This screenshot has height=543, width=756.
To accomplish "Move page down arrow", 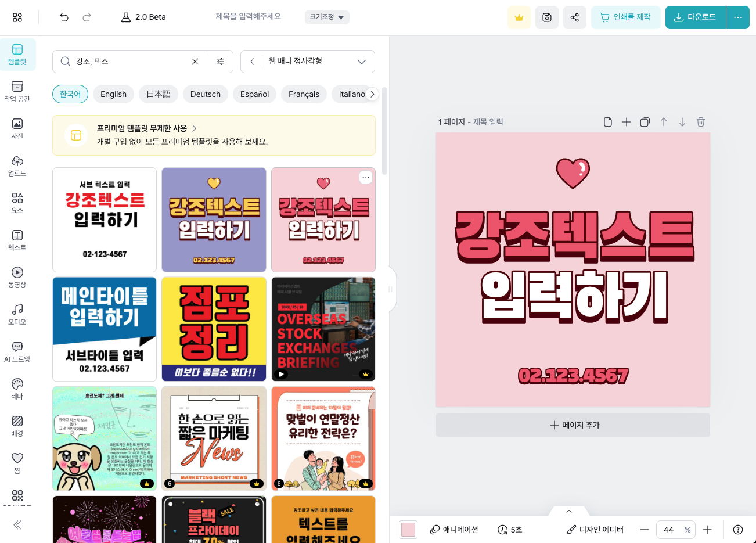I will coord(682,122).
